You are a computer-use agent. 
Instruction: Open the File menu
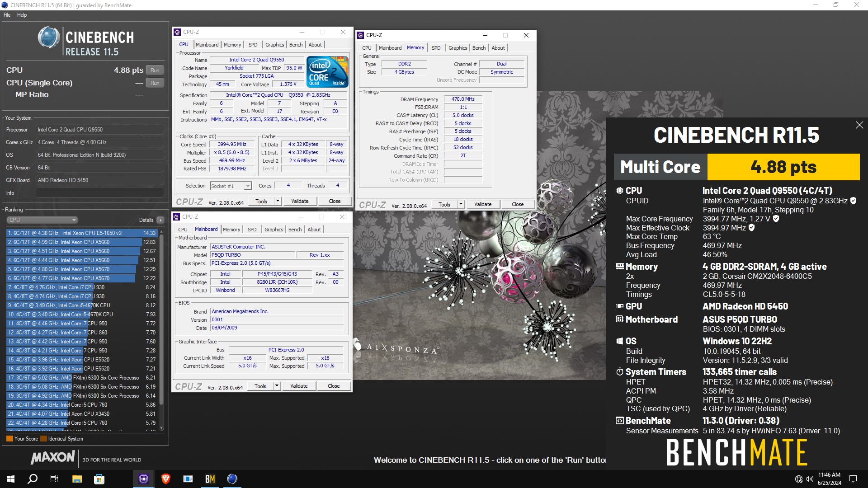click(x=7, y=15)
